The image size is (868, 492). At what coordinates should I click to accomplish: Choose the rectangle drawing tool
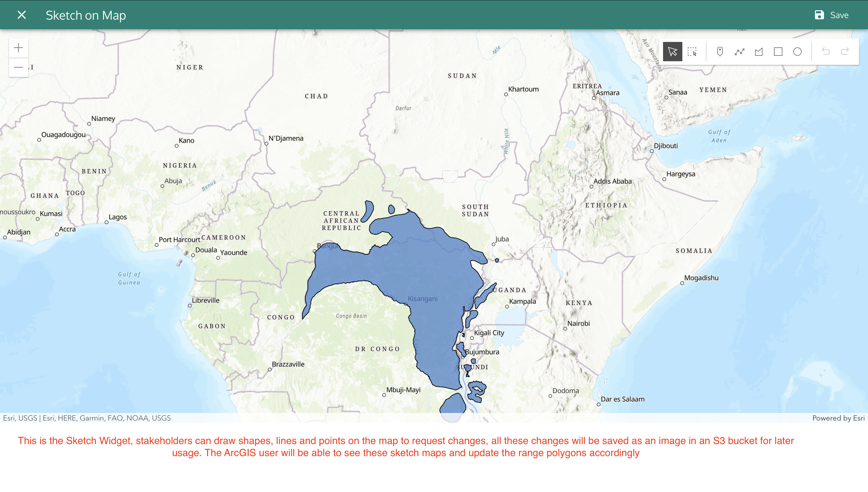778,52
